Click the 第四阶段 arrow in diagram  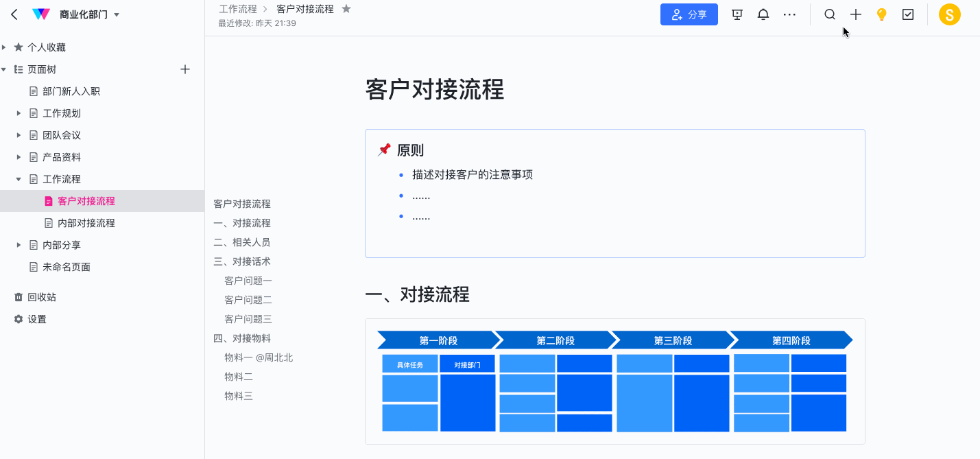coord(791,340)
